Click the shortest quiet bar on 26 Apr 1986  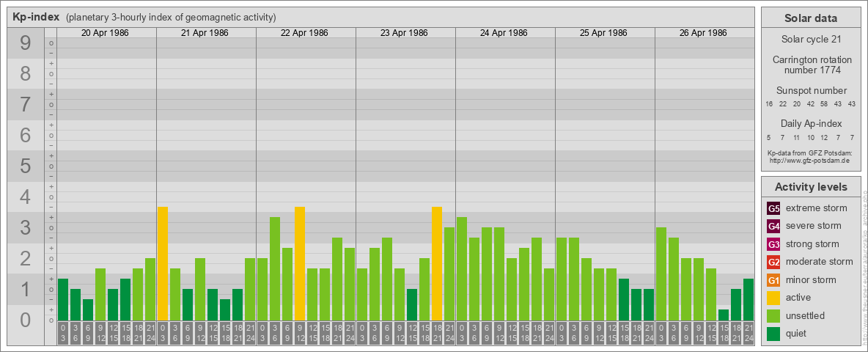click(x=724, y=315)
